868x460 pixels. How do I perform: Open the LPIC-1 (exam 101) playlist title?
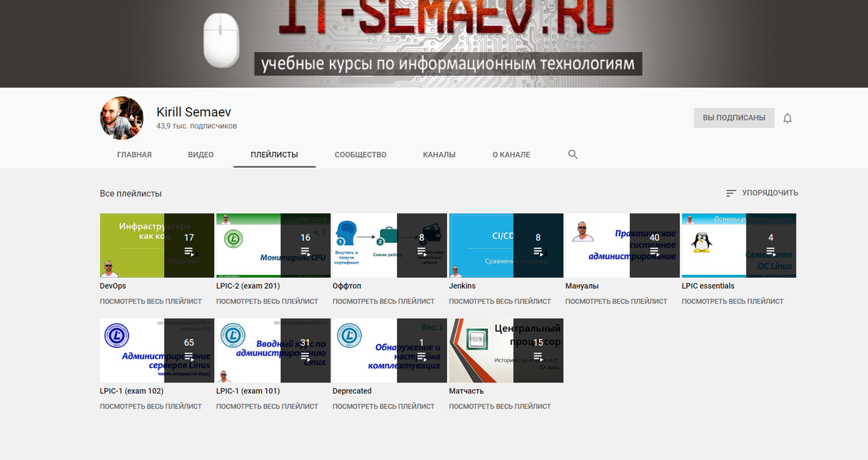pos(248,391)
